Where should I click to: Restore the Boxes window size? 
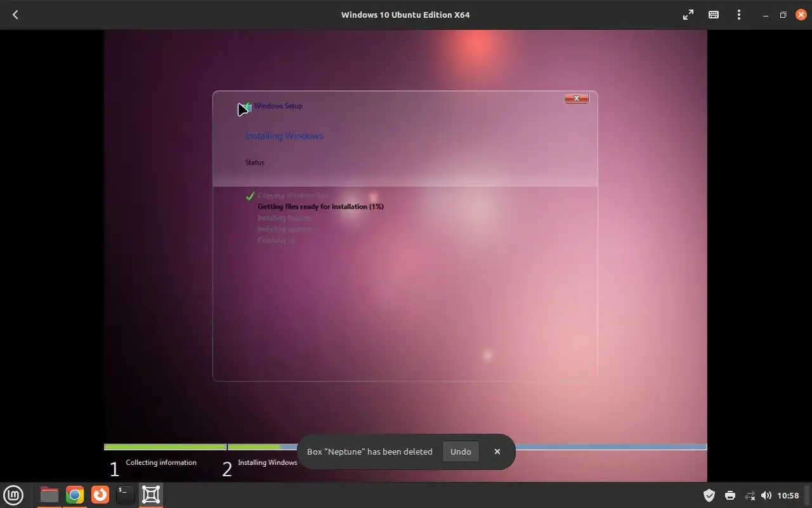pyautogui.click(x=783, y=15)
